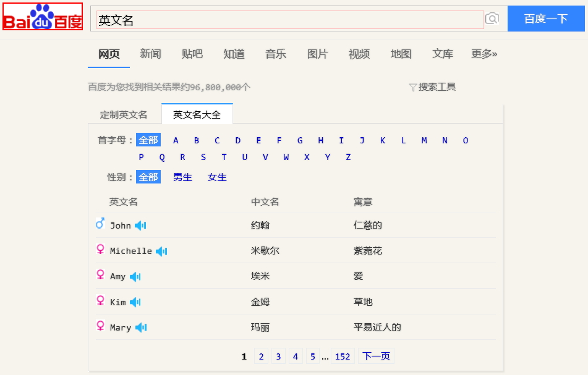
Task: Switch to 贴吧 tab
Action: pos(192,54)
